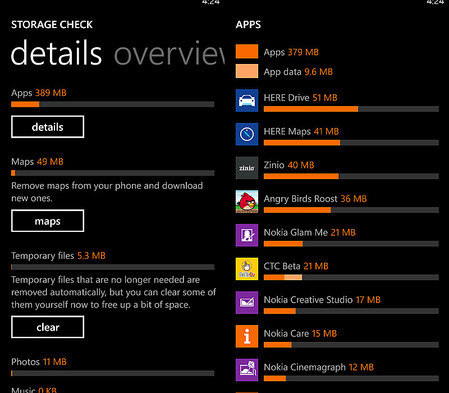Tap the HERE Maps compass icon

tap(247, 134)
